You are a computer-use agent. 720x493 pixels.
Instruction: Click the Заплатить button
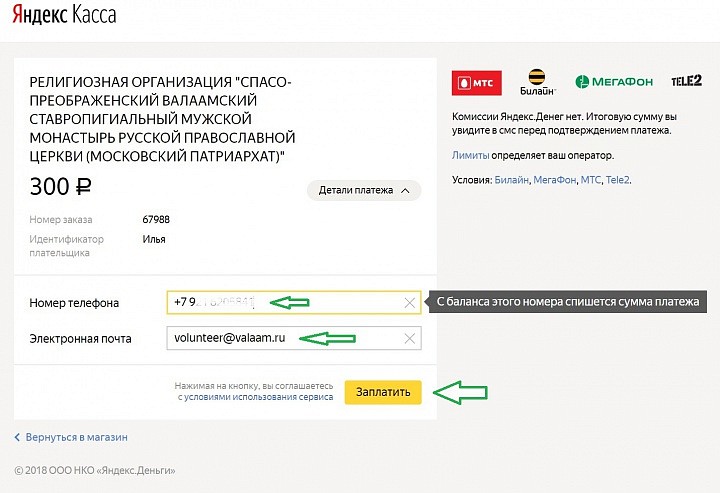coord(383,392)
